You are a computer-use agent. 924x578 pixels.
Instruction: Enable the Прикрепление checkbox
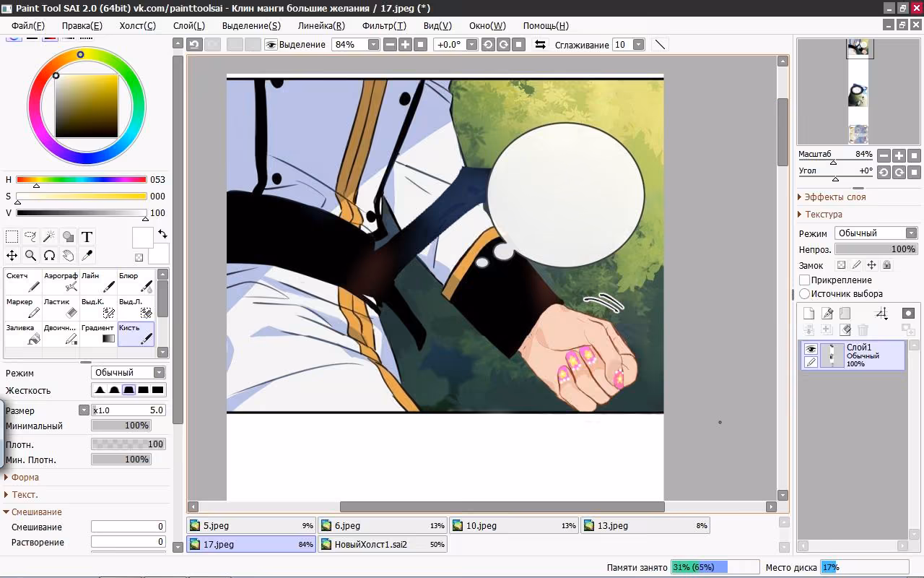click(804, 280)
